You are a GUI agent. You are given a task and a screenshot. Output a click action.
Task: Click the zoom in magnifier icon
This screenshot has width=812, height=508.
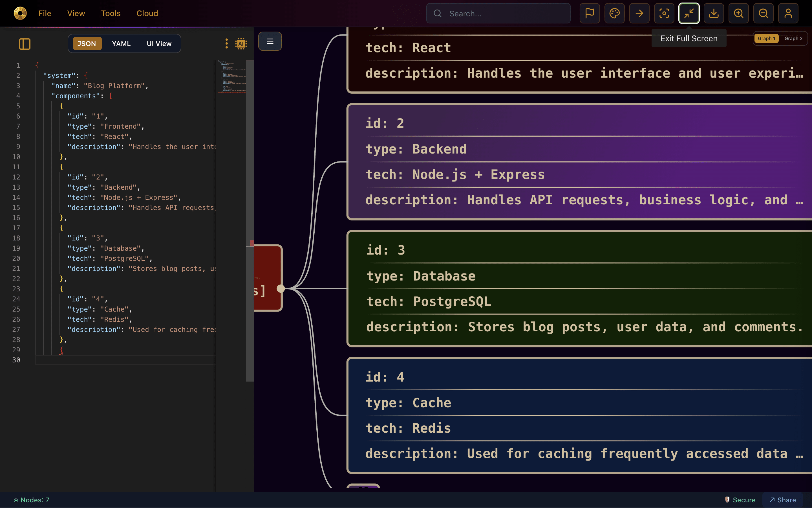point(738,14)
